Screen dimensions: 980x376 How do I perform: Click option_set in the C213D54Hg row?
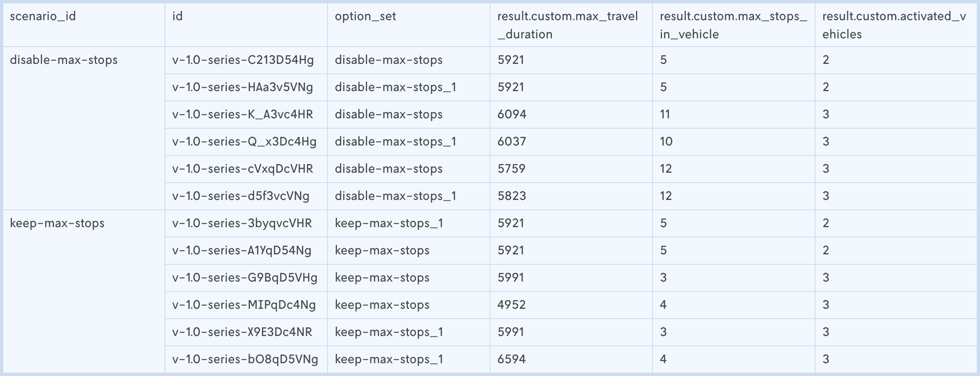coord(389,60)
